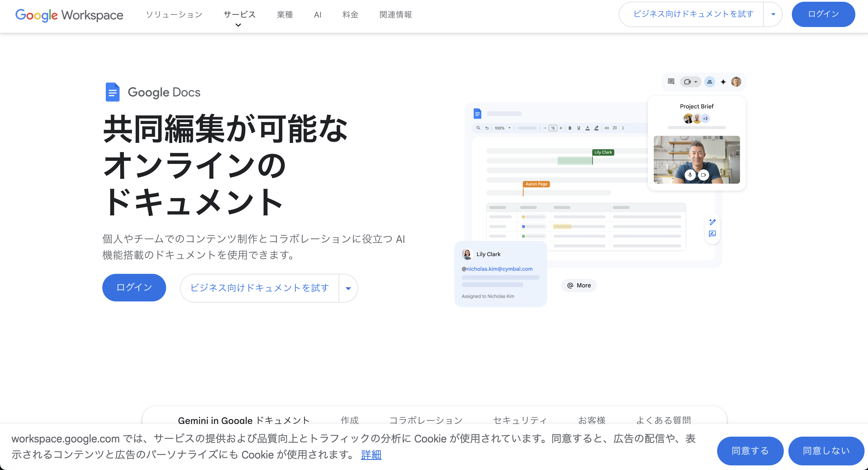The height and width of the screenshot is (470, 868).
Task: Click the microphone button on video thumbnail
Action: (690, 175)
